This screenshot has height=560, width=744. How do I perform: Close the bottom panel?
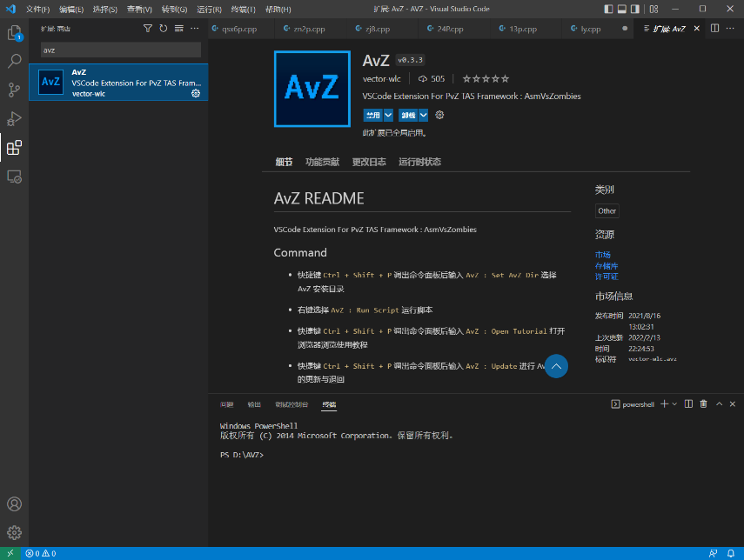point(733,404)
